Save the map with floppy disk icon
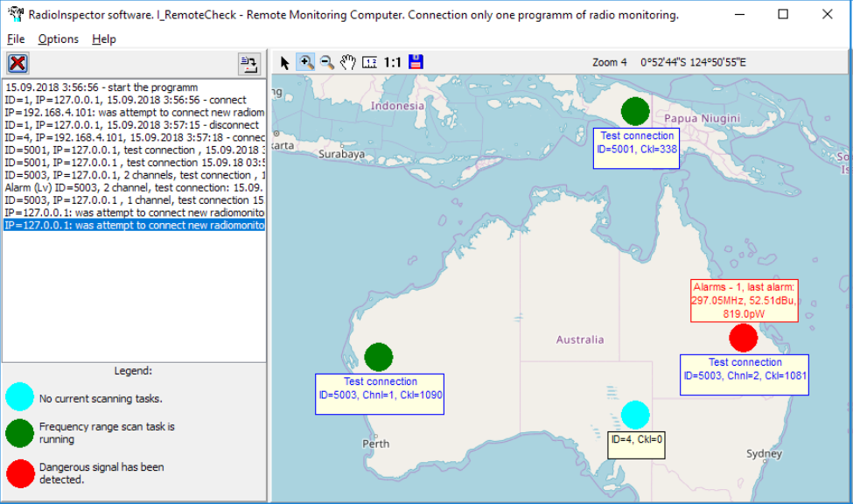 [416, 62]
